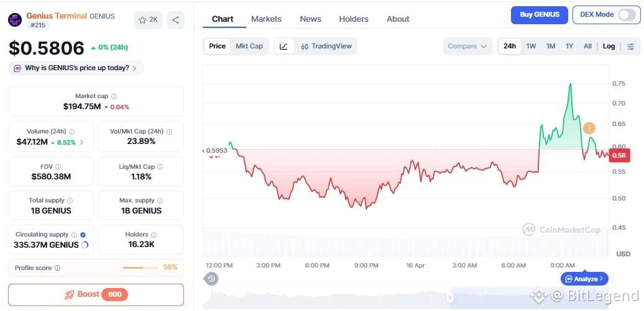This screenshot has height=311, width=644.
Task: Select the line chart icon
Action: click(x=284, y=47)
